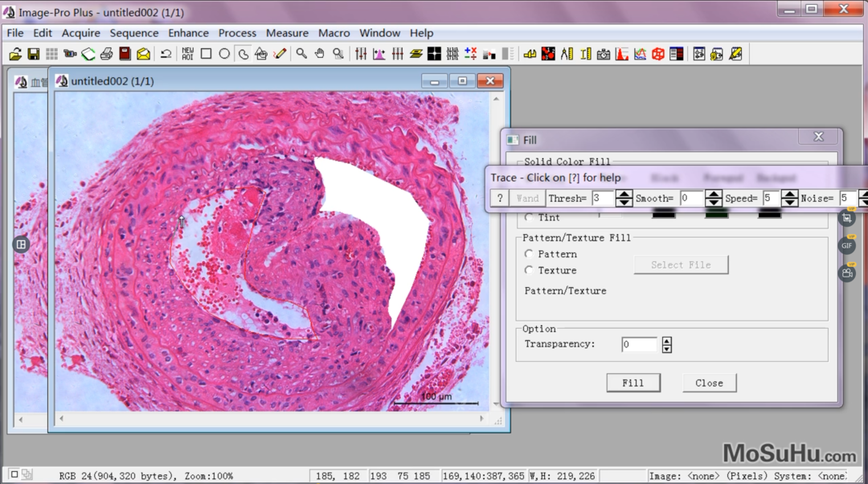
Task: Click the side screenshot crop icon
Action: coord(848,218)
